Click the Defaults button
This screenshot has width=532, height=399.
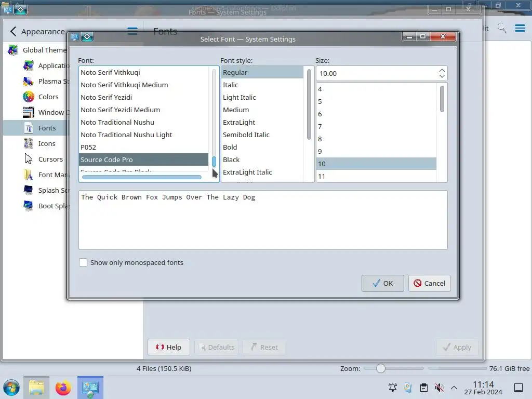216,347
